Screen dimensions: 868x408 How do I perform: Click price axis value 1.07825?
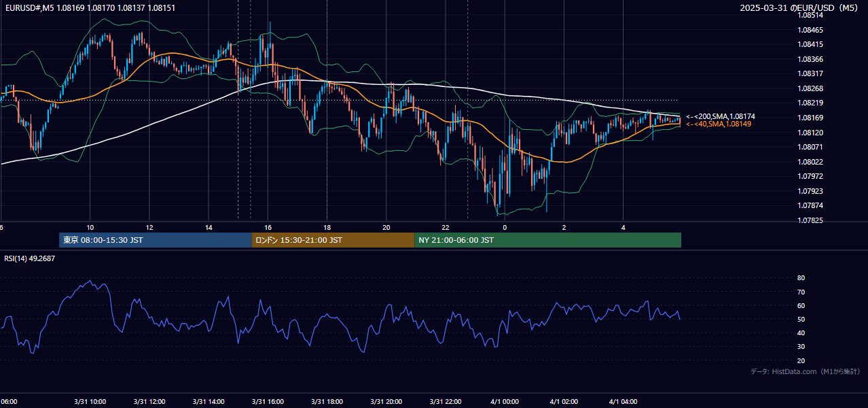(809, 220)
